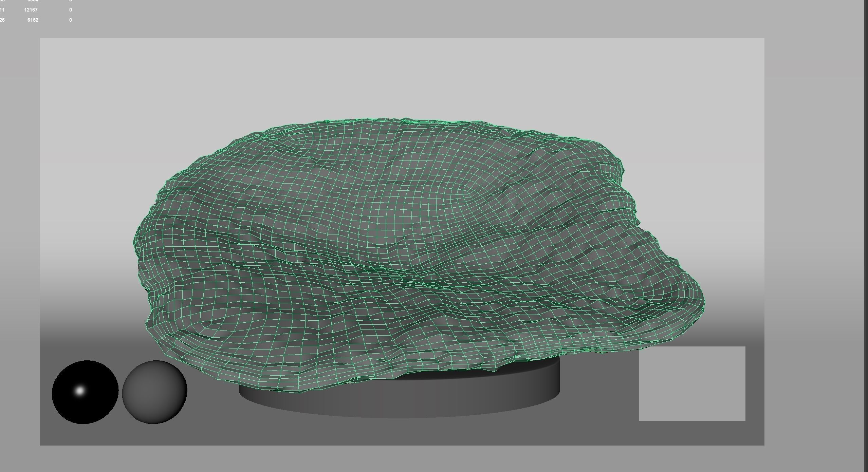Click the HUD number 26 at left edge
The image size is (868, 472).
coord(2,20)
